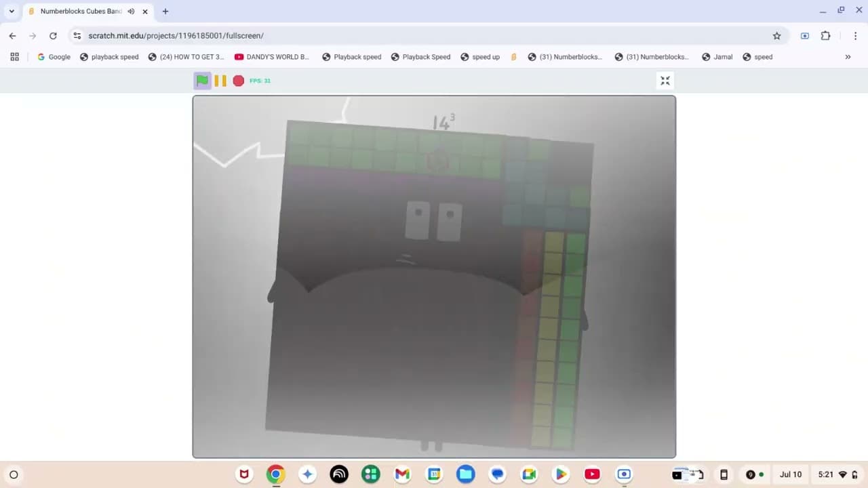This screenshot has width=868, height=488.
Task: Open Google Messages from the shelf
Action: coord(498,474)
